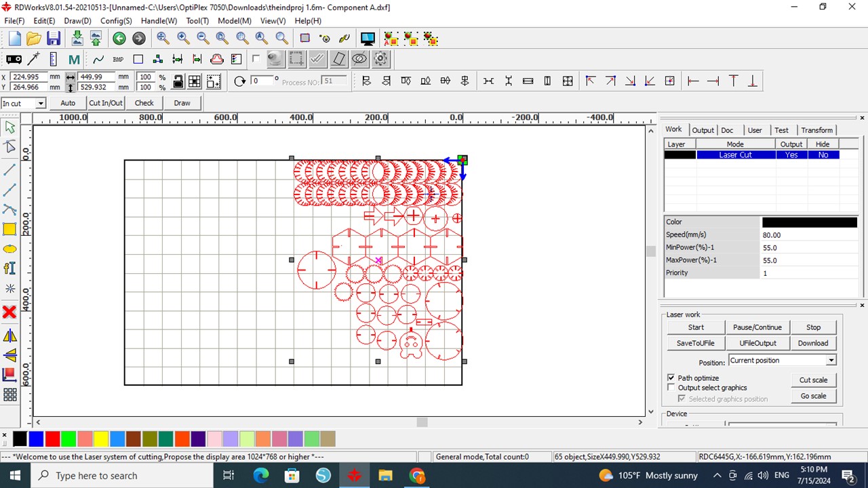
Task: Select the Point star tool
Action: click(x=9, y=289)
